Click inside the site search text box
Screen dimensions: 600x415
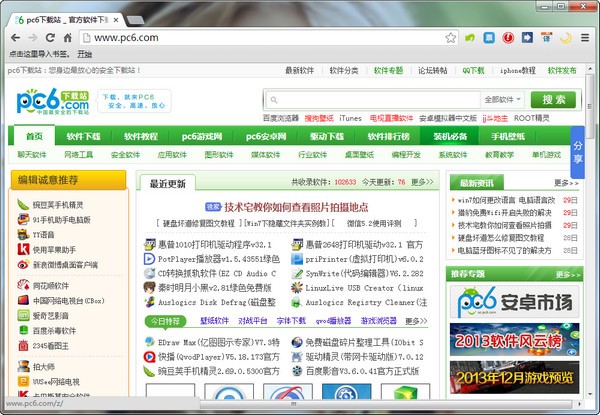[370, 100]
